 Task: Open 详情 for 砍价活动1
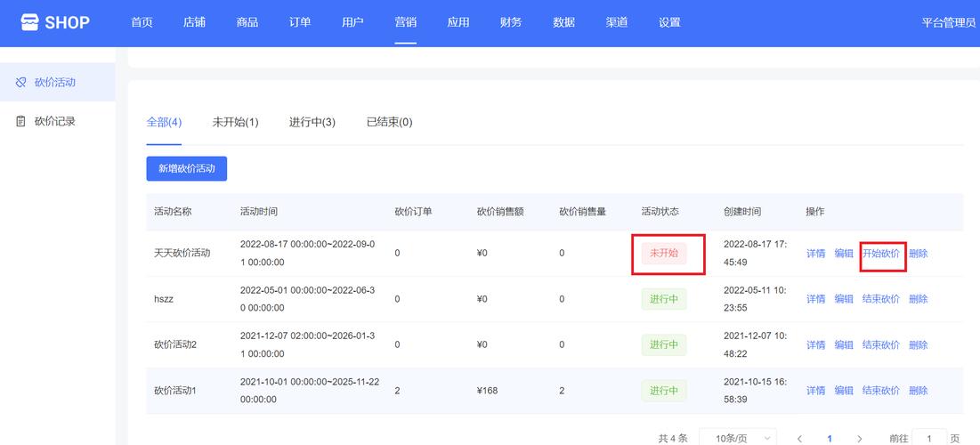(x=815, y=391)
